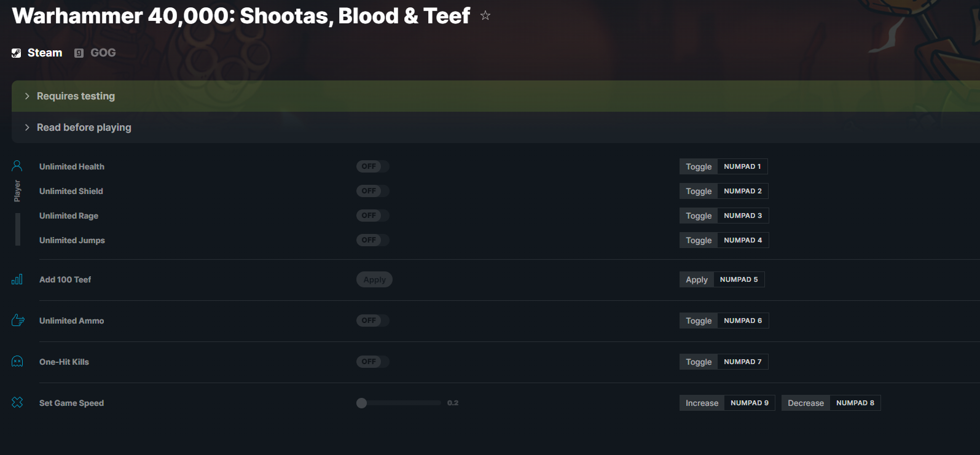Image resolution: width=980 pixels, height=455 pixels.
Task: Change the NUMPAD 2 hotkey for Unlimited Shield
Action: 743,191
